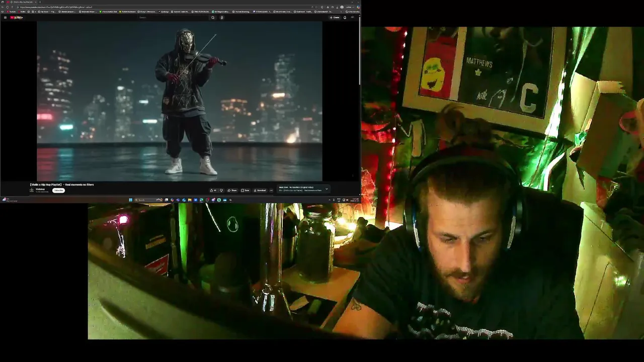Click the violin hip hop video player
This screenshot has height=362, width=644.
pyautogui.click(x=179, y=101)
